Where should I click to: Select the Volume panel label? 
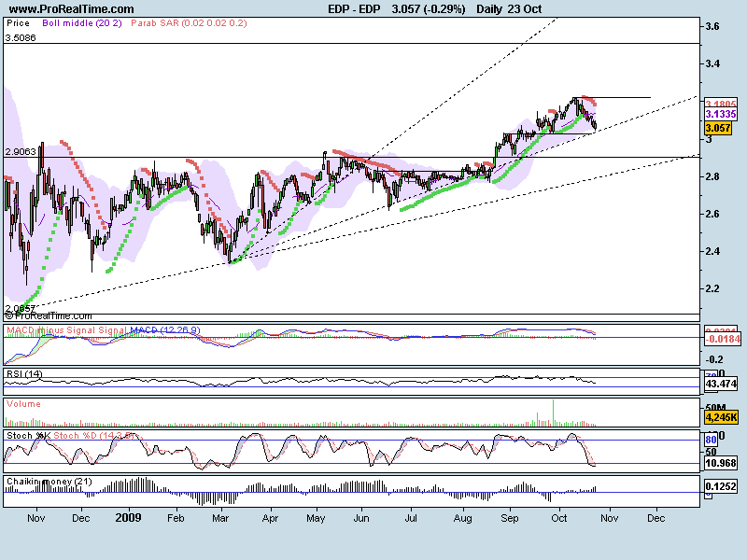coord(23,405)
